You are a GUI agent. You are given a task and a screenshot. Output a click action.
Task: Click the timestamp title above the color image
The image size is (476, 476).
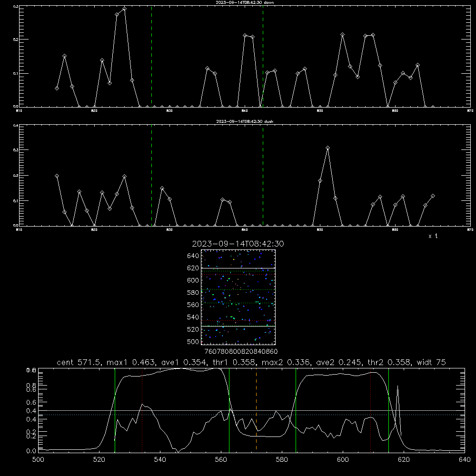238,244
